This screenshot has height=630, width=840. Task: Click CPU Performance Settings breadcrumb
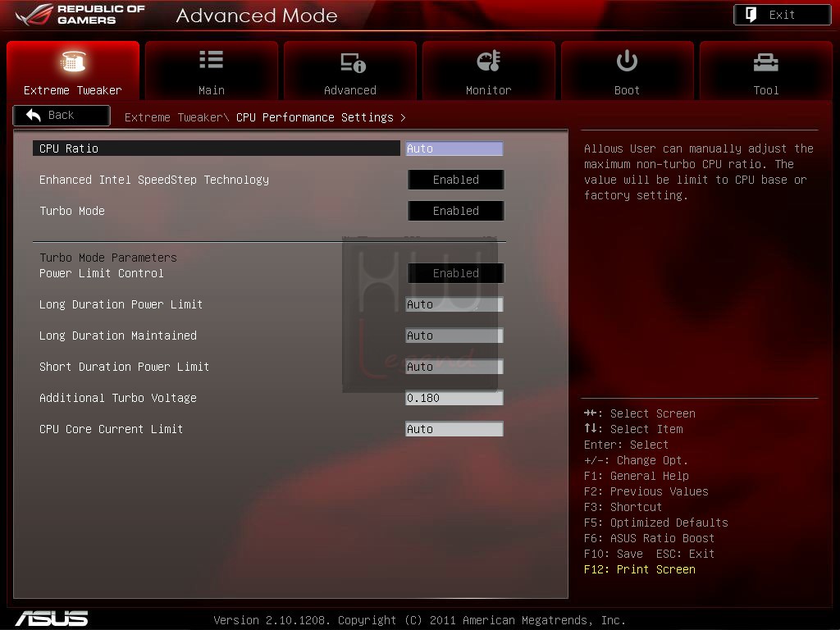(x=315, y=117)
